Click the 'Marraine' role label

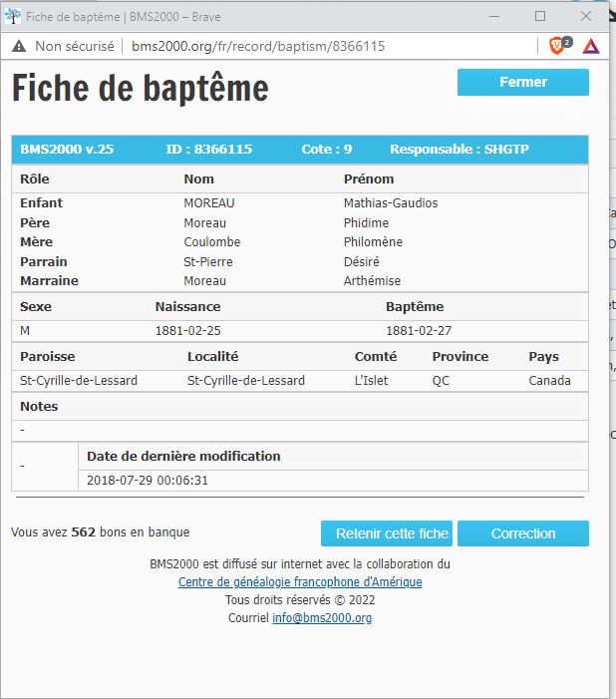pyautogui.click(x=49, y=281)
